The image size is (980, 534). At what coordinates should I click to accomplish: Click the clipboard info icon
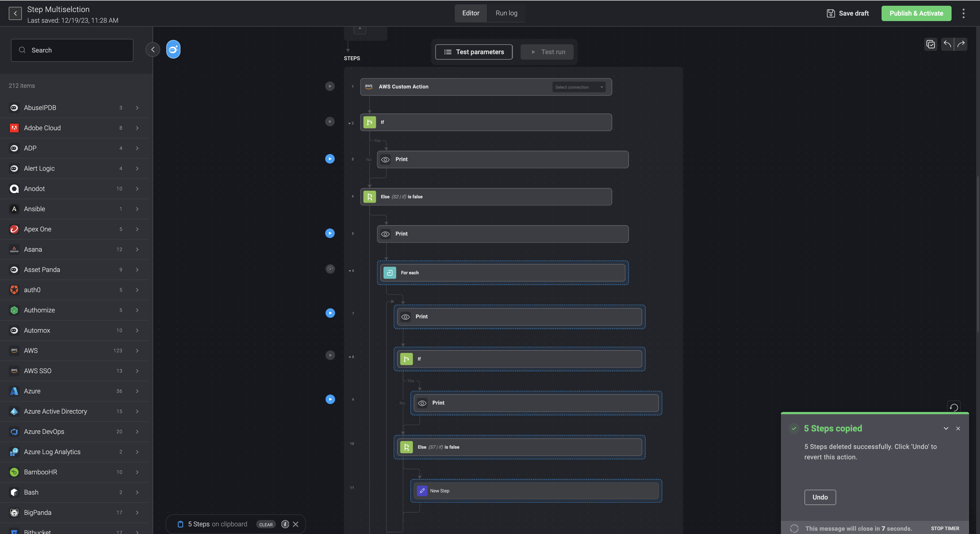285,524
